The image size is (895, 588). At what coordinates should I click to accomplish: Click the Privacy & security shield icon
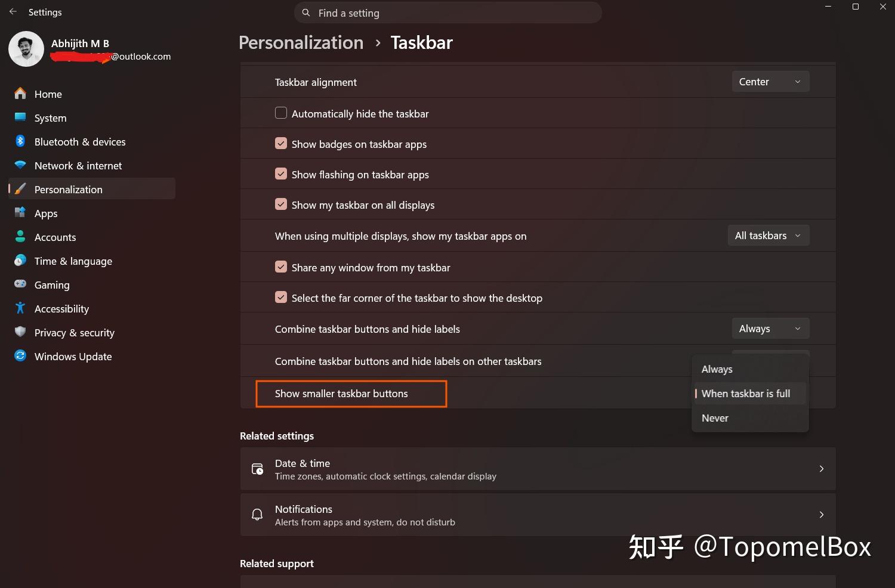pos(20,332)
